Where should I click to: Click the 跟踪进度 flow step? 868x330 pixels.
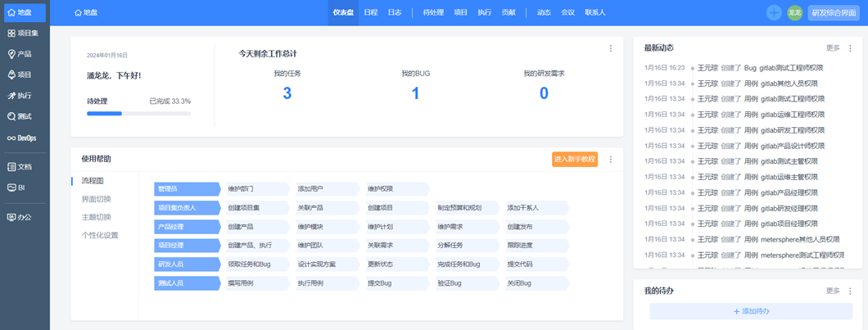click(x=536, y=246)
